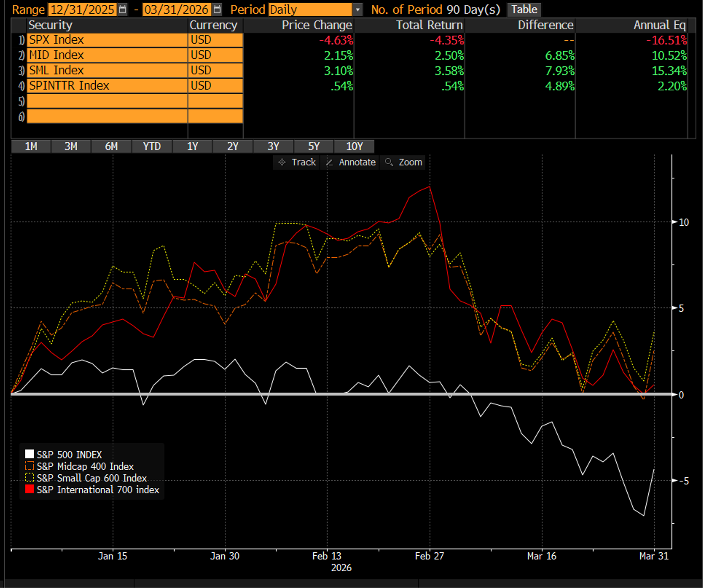This screenshot has width=703, height=588.
Task: Switch to the YTD range tab
Action: (x=151, y=146)
